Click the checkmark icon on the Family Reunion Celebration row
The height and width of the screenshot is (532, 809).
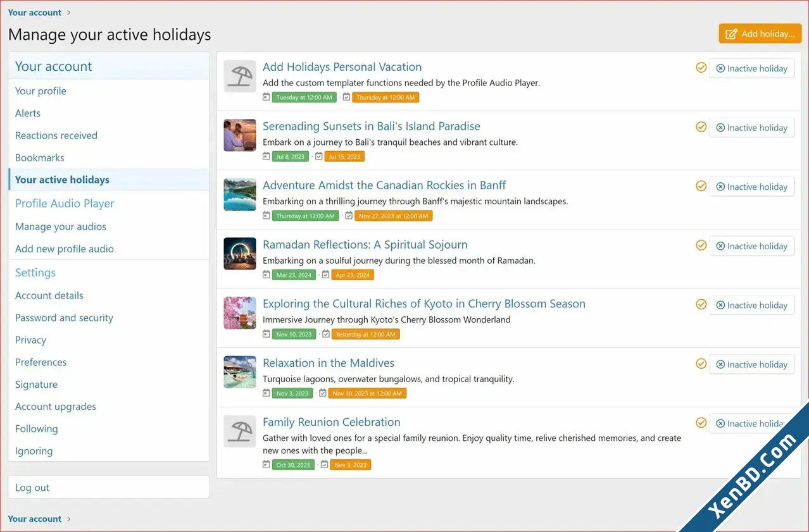coord(701,422)
